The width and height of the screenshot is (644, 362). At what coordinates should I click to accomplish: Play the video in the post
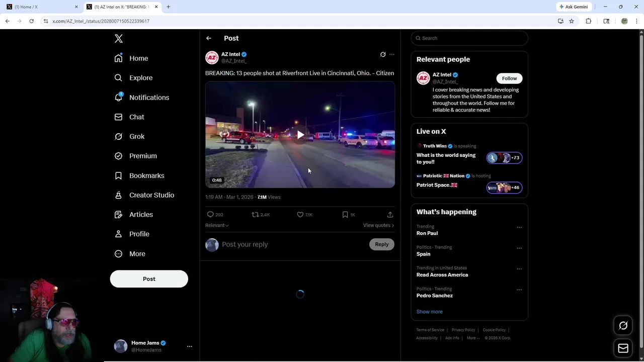(x=300, y=135)
